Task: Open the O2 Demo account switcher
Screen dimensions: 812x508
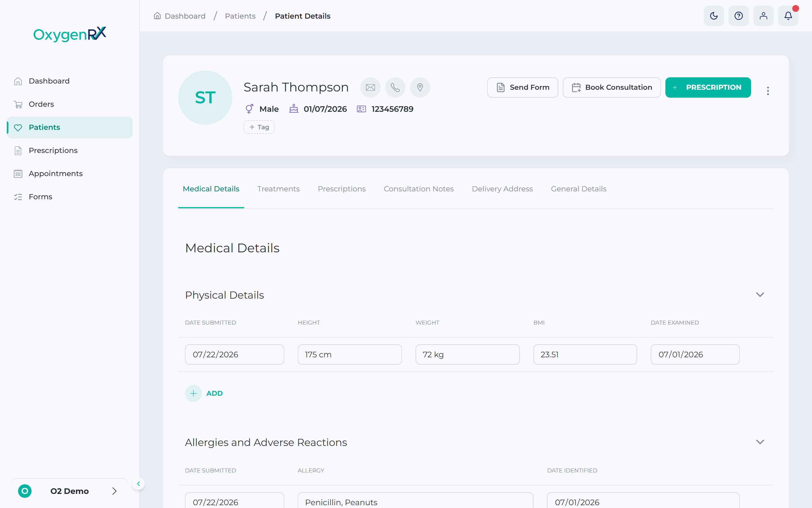Action: 69,491
